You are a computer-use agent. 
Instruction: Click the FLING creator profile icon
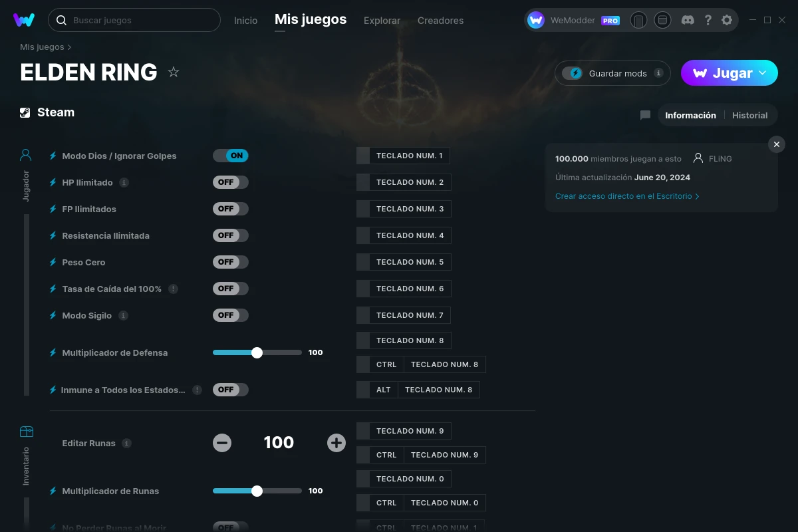(x=698, y=158)
